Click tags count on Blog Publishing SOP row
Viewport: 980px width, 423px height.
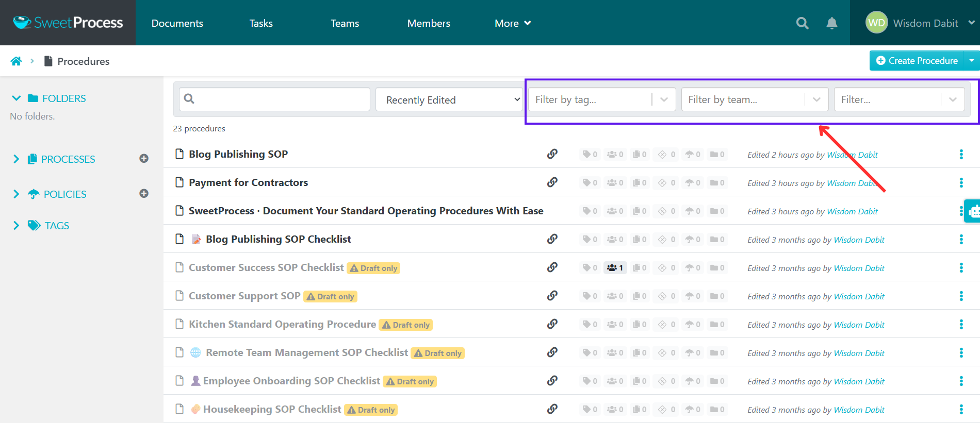pyautogui.click(x=590, y=155)
